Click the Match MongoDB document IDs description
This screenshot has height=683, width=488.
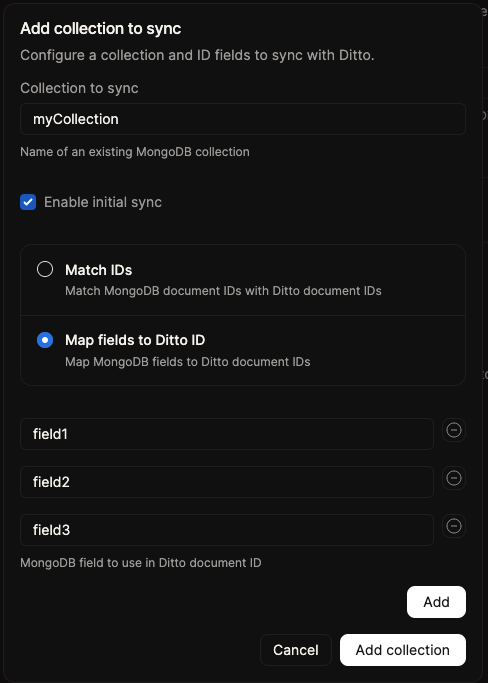click(x=223, y=291)
